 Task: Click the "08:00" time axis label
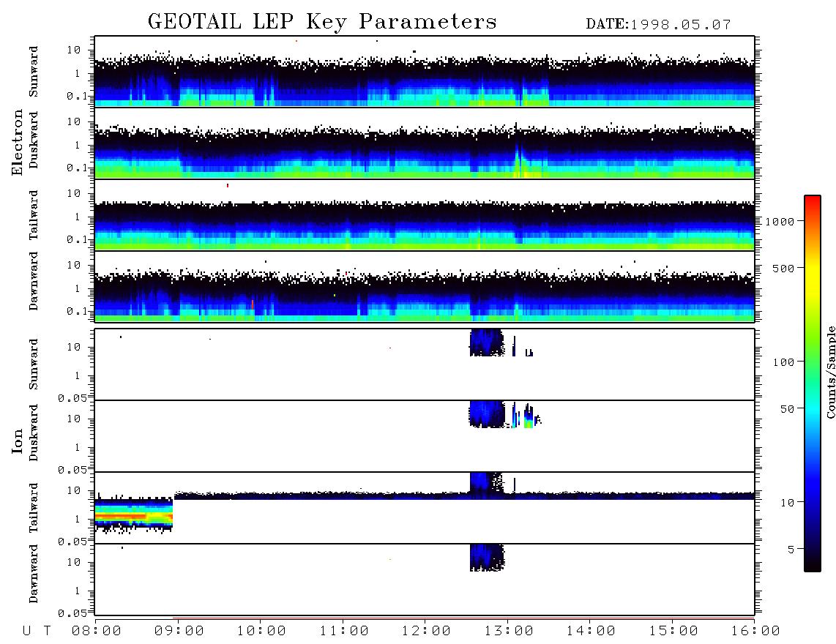(x=97, y=632)
